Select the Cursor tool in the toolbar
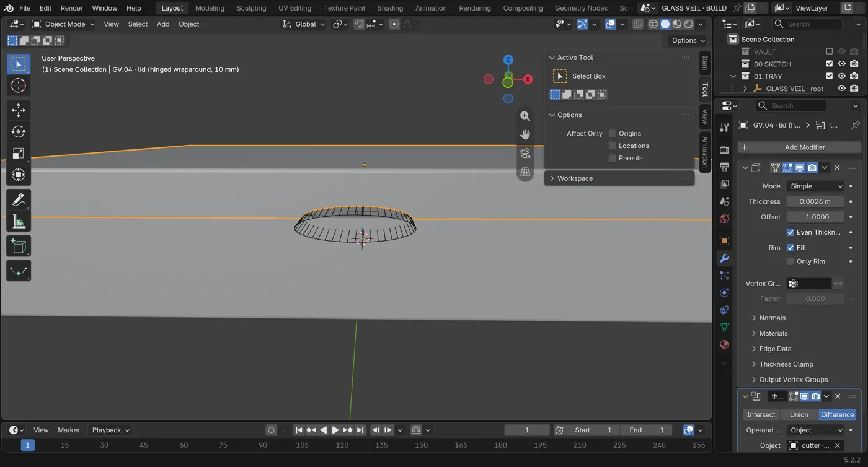The height and width of the screenshot is (467, 868). 19,85
